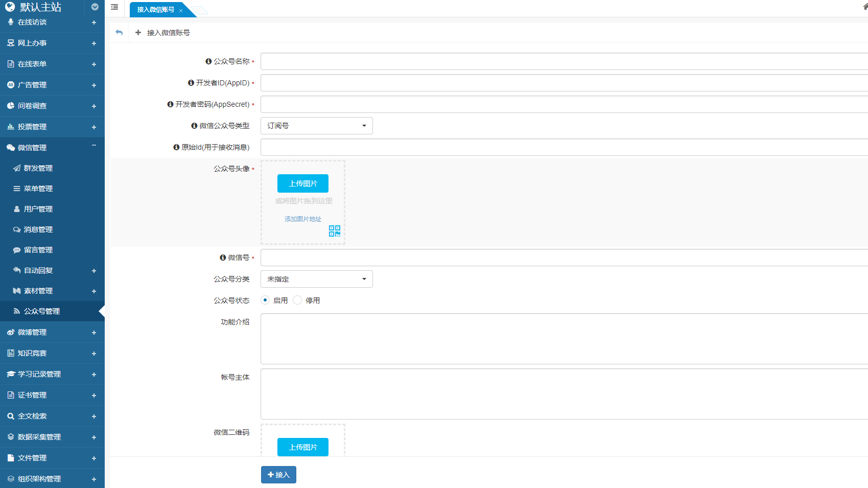Click info icon next to 开发者ID(AppID)
This screenshot has width=868, height=488.
(191, 83)
